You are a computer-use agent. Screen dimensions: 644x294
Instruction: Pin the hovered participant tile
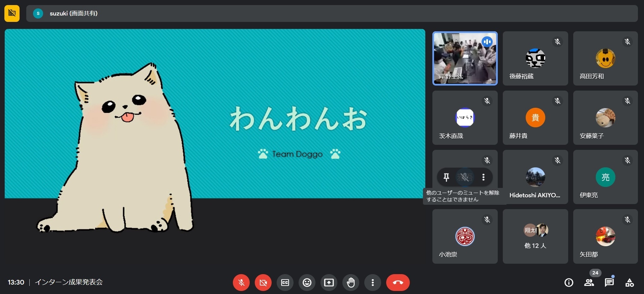(x=446, y=177)
